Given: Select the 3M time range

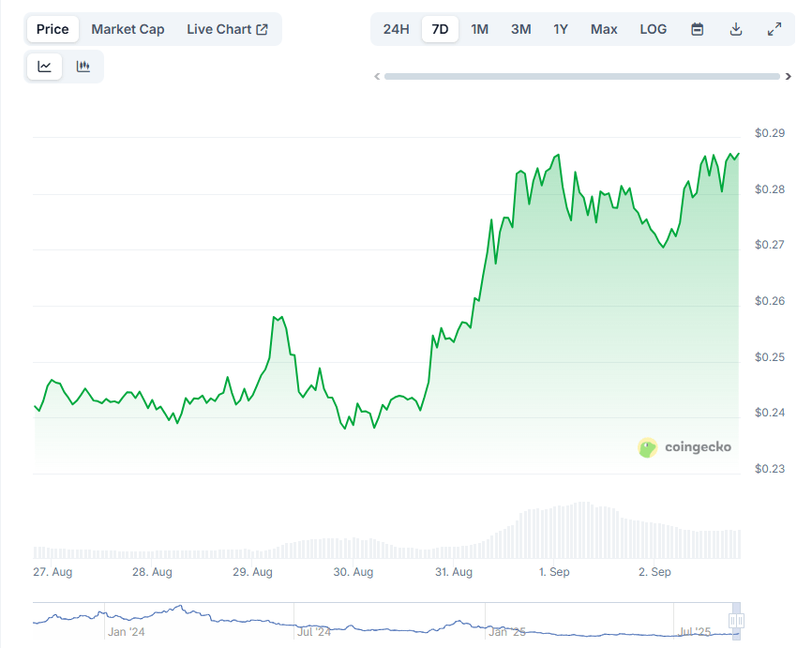Looking at the screenshot, I should pos(520,29).
